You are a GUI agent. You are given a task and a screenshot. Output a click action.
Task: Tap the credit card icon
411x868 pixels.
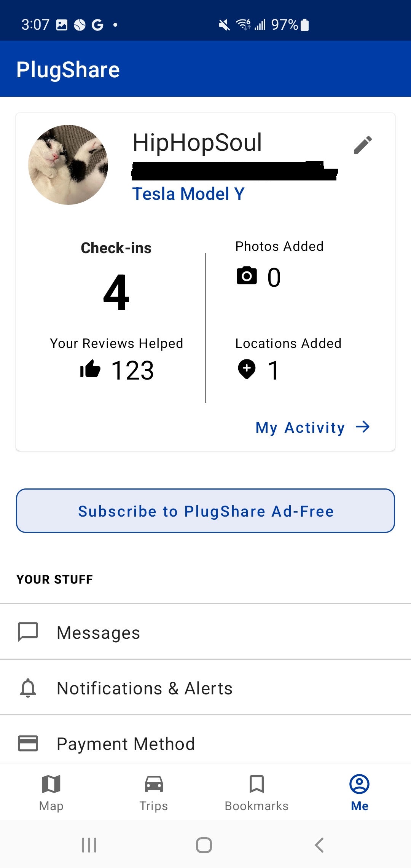coord(28,743)
